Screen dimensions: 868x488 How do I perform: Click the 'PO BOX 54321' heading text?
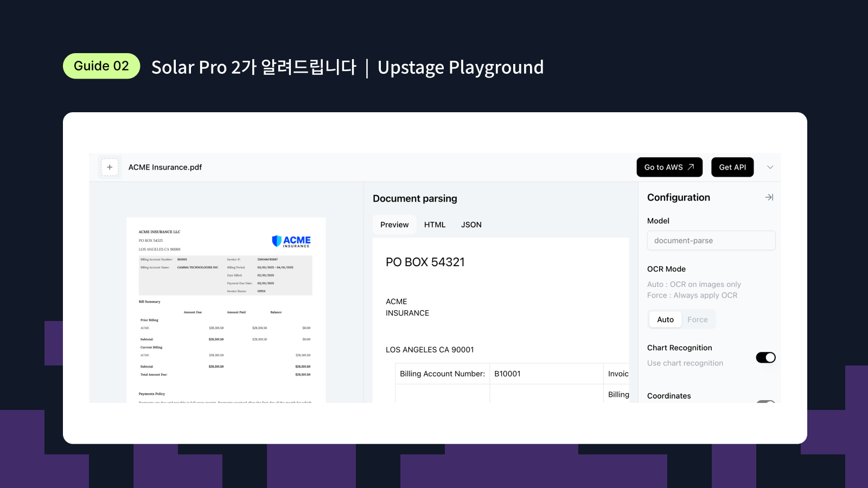coord(425,262)
